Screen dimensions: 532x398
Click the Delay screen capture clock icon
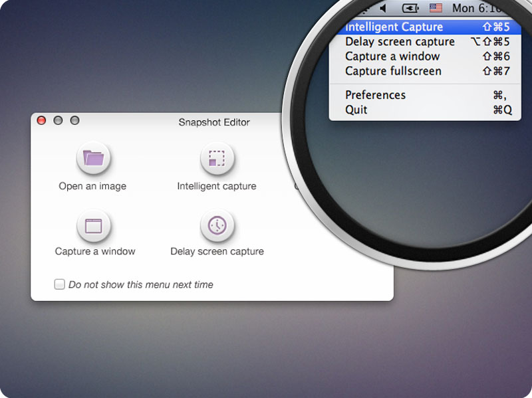[x=217, y=226]
